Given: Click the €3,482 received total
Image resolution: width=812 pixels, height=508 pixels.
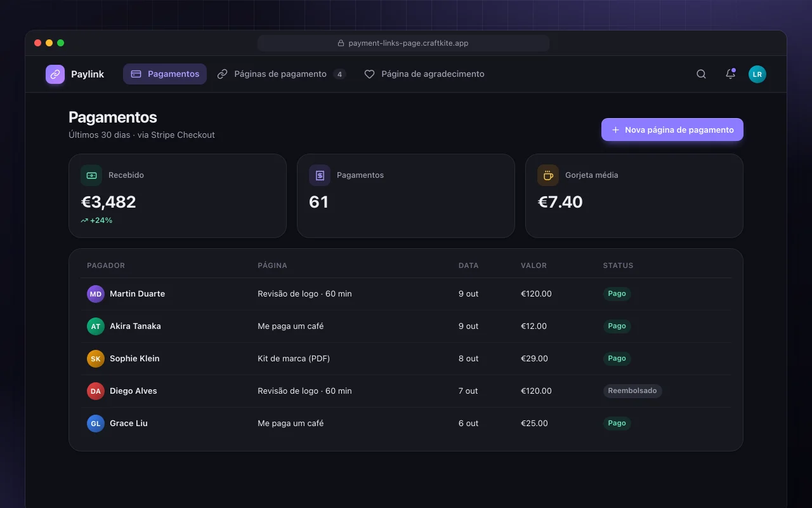Looking at the screenshot, I should (108, 202).
